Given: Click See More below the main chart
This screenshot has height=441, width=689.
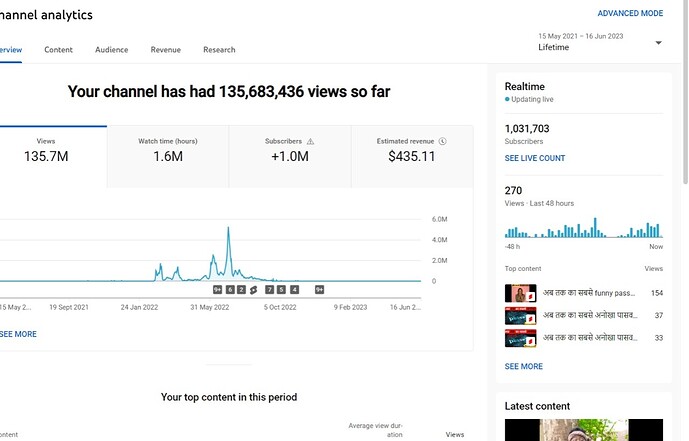Looking at the screenshot, I should point(18,334).
